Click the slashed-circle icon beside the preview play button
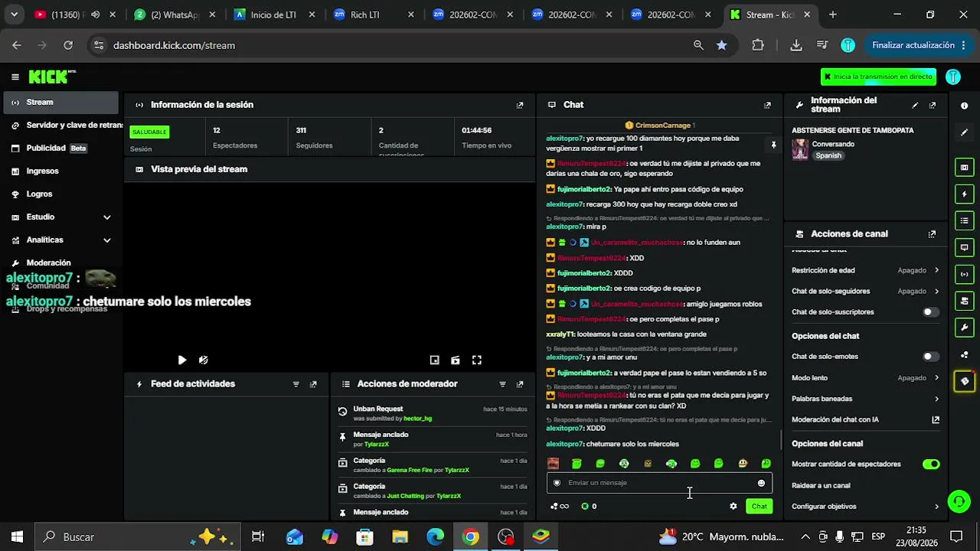 click(203, 360)
